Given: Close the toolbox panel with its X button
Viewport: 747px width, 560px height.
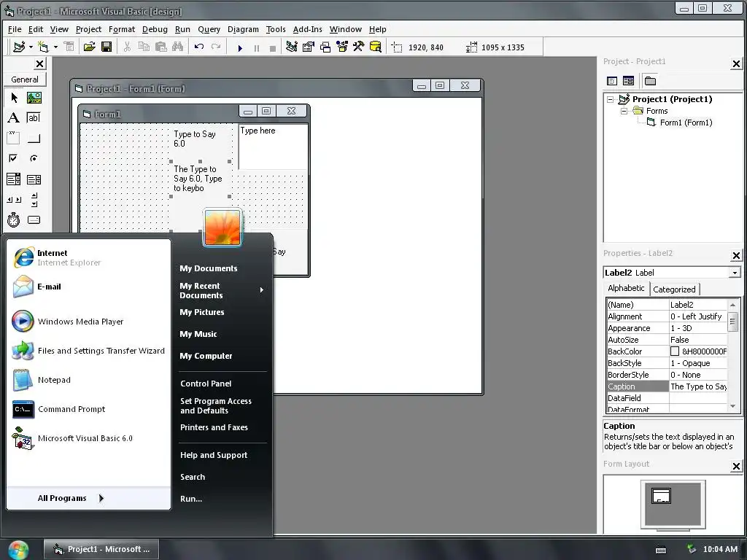Looking at the screenshot, I should pyautogui.click(x=40, y=64).
